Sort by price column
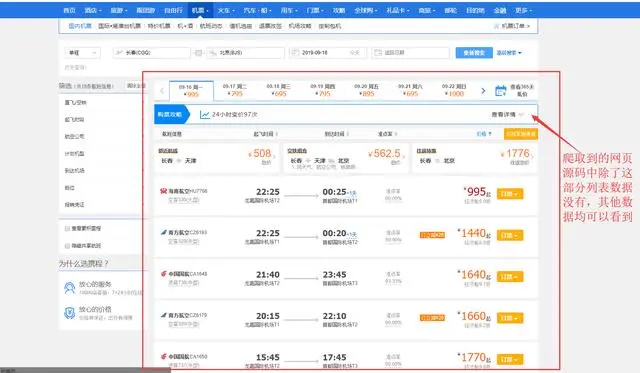This screenshot has height=373, width=640. [484, 134]
